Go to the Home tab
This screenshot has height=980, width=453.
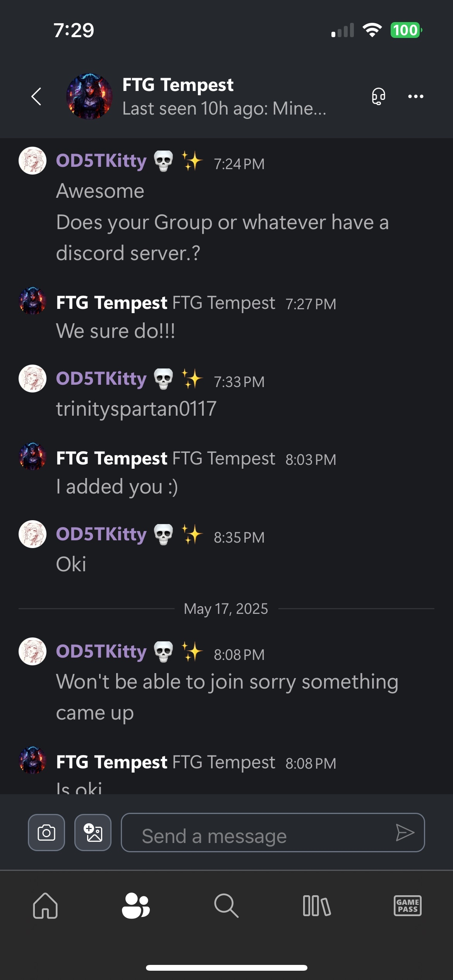point(45,906)
